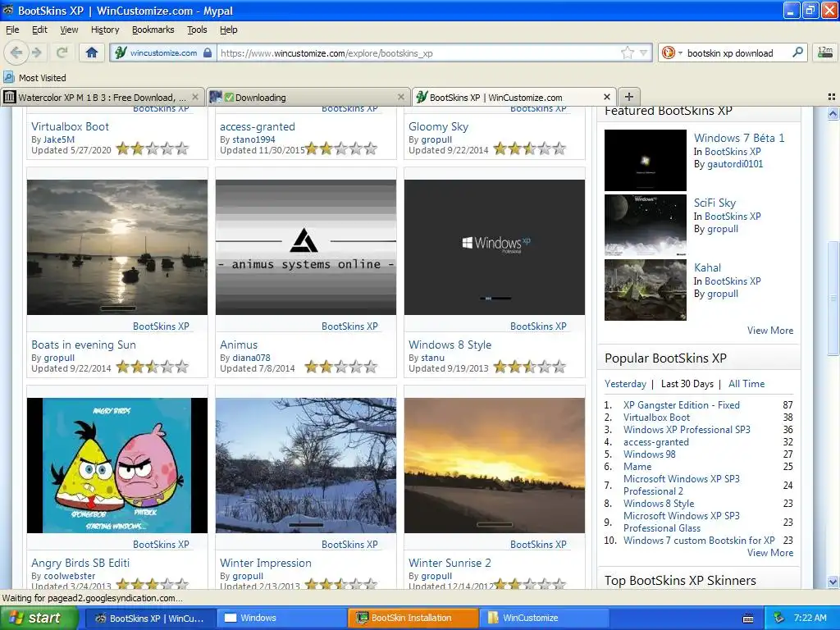
Task: Reload the page with the refresh icon
Action: click(62, 52)
